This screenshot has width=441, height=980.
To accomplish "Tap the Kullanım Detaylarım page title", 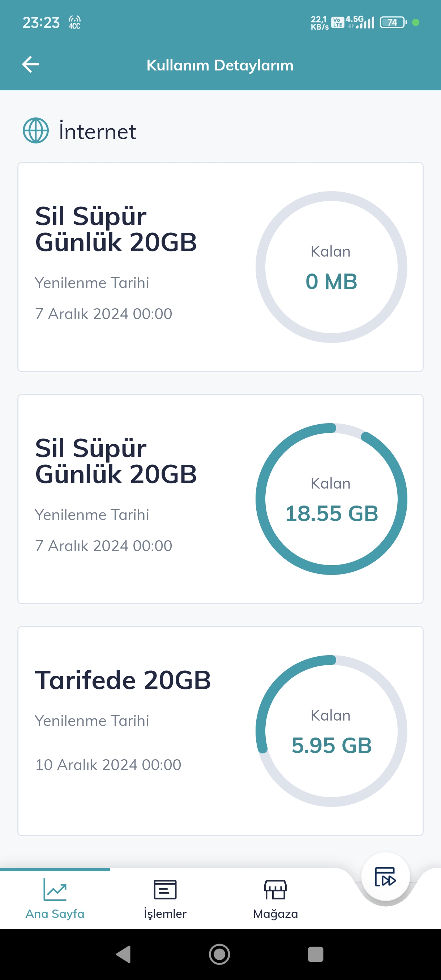I will click(x=220, y=65).
